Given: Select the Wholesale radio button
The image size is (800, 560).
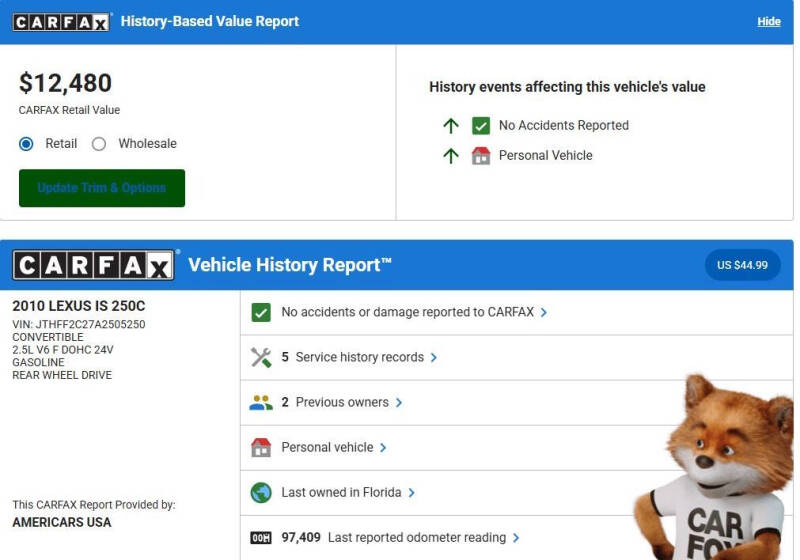Looking at the screenshot, I should (99, 144).
